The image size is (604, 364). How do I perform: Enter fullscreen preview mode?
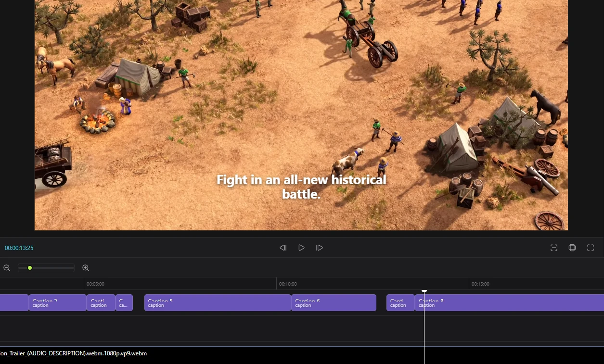pos(591,248)
